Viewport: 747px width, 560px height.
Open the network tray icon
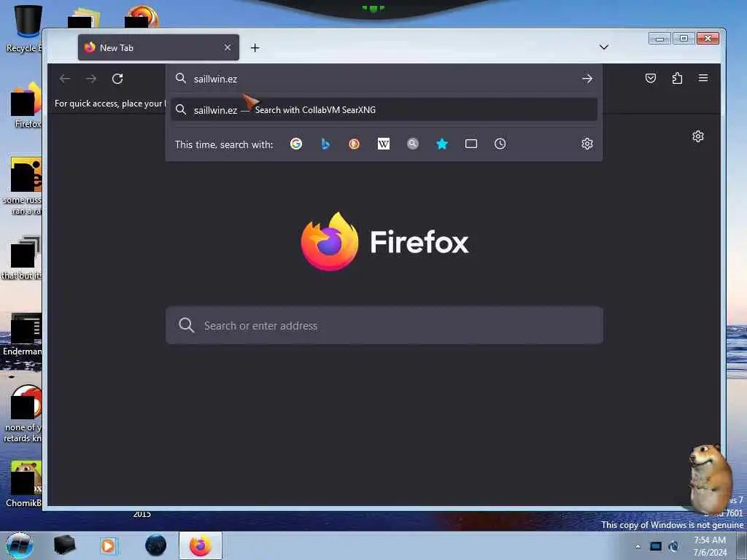[656, 546]
